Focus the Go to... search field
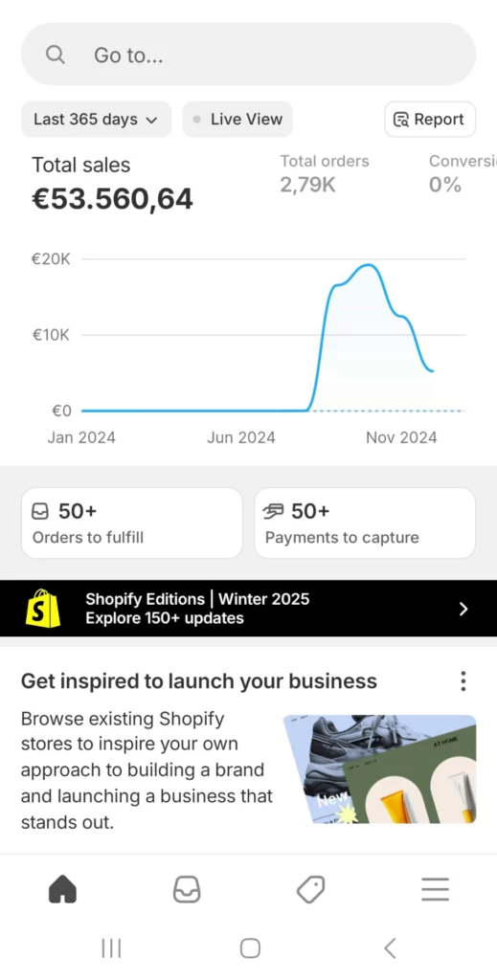Screen dimensions: 497x980 pyautogui.click(x=248, y=55)
